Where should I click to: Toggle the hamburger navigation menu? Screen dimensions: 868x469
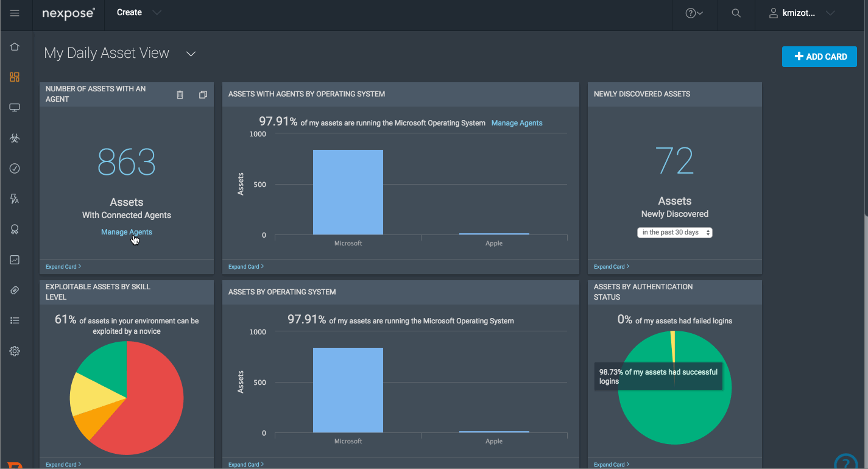click(15, 13)
